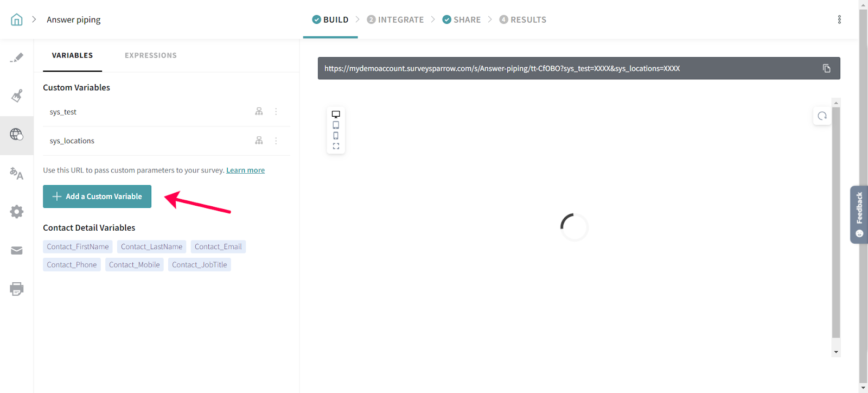The width and height of the screenshot is (868, 393).
Task: Click Add a Custom Variable button
Action: tap(97, 196)
